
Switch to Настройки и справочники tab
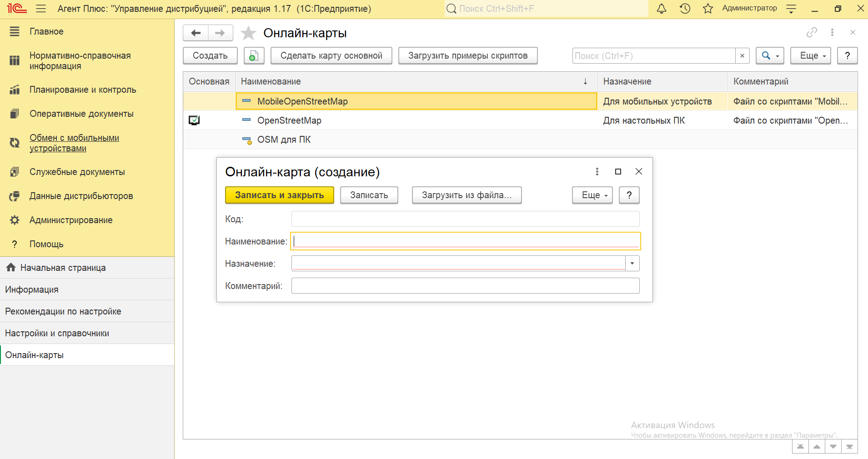[x=57, y=333]
